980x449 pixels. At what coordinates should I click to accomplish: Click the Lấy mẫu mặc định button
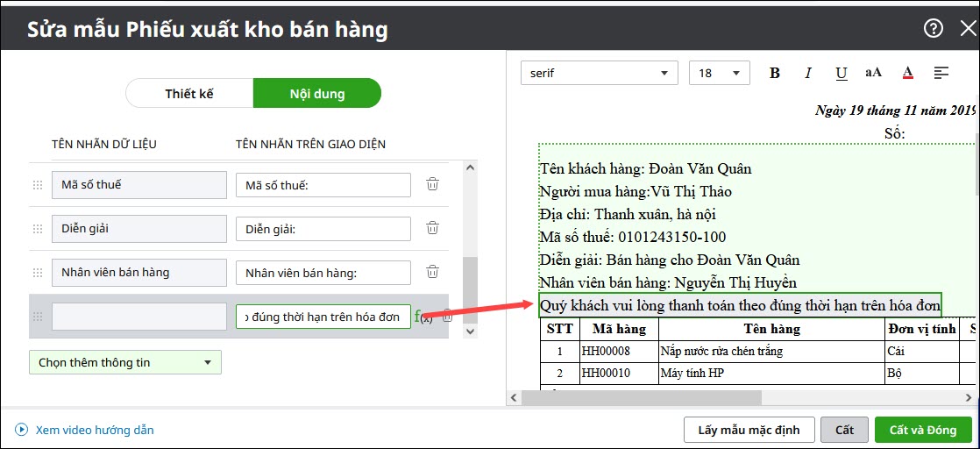click(x=748, y=431)
